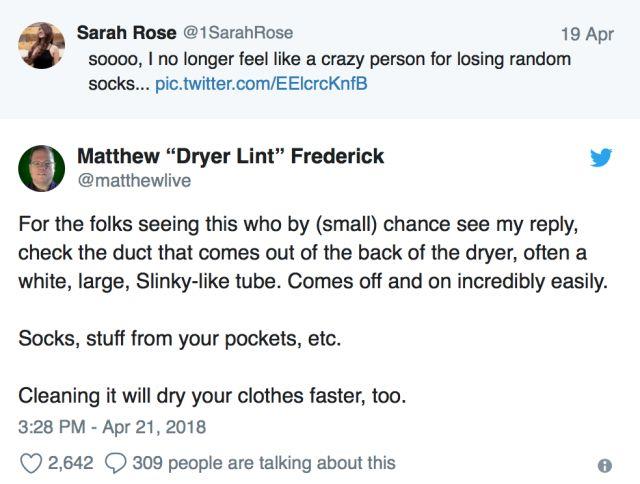Screen dimensions: 640x484
Task: Click the Twitter bird logo icon
Action: coord(600,158)
